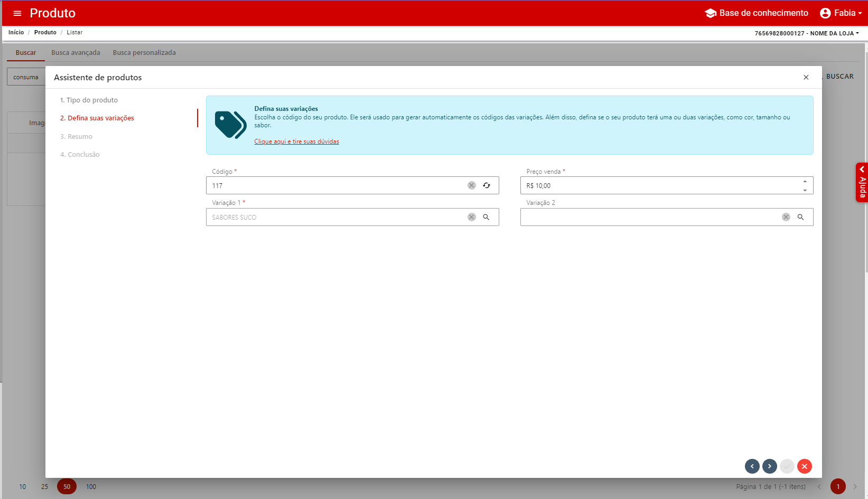868x499 pixels.
Task: Open the hamburger navigation menu
Action: coord(17,13)
